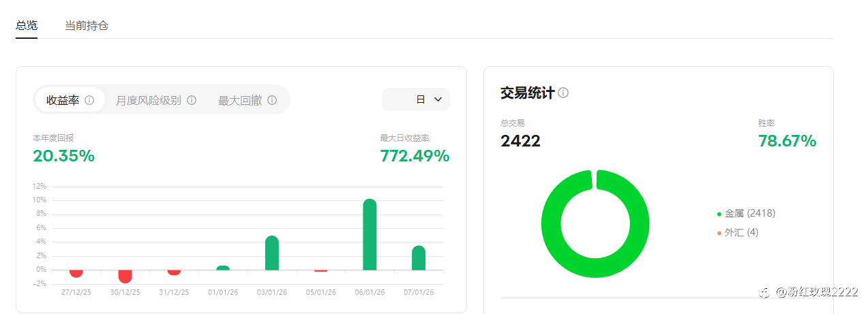Click the 78.67% win rate value
Screen dimensions: 868x314
coord(787,141)
